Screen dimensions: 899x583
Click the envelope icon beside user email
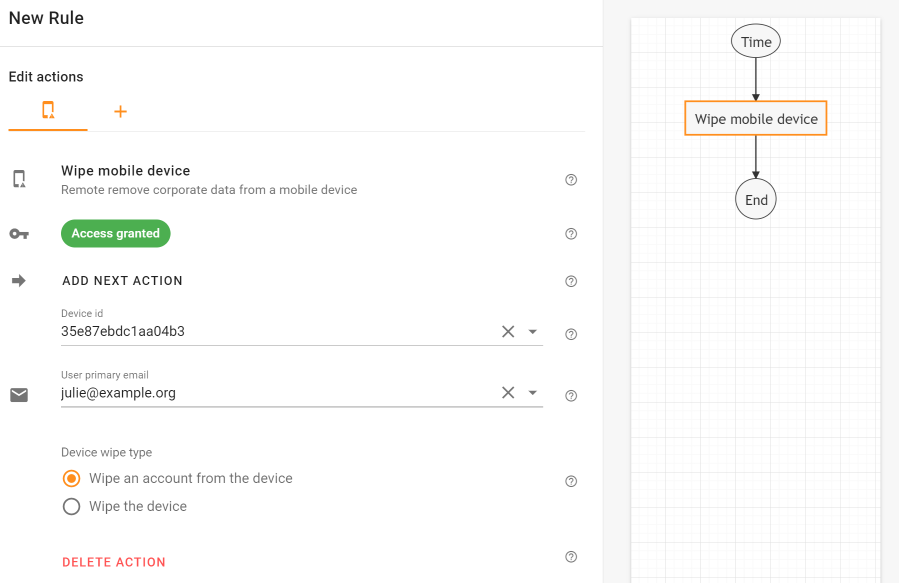pyautogui.click(x=19, y=395)
